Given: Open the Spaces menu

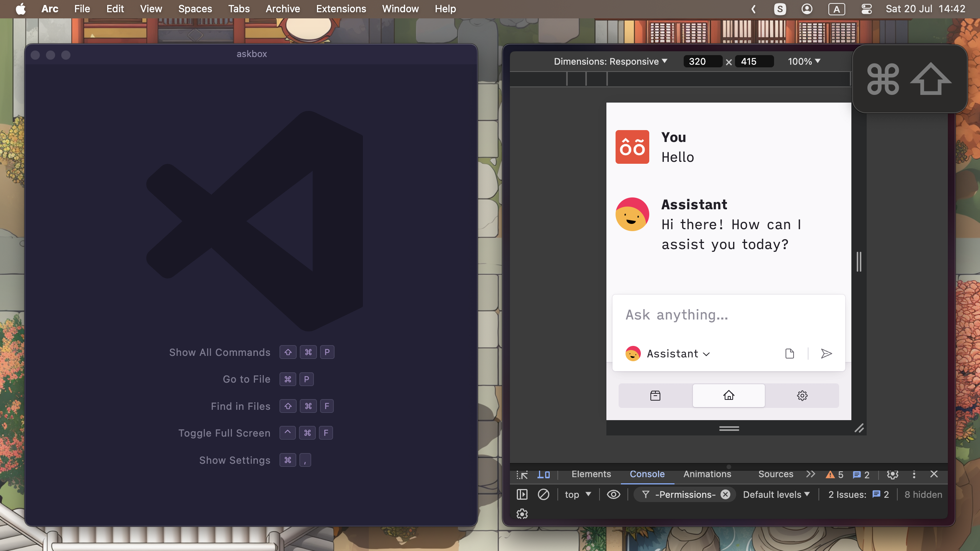Looking at the screenshot, I should (195, 9).
